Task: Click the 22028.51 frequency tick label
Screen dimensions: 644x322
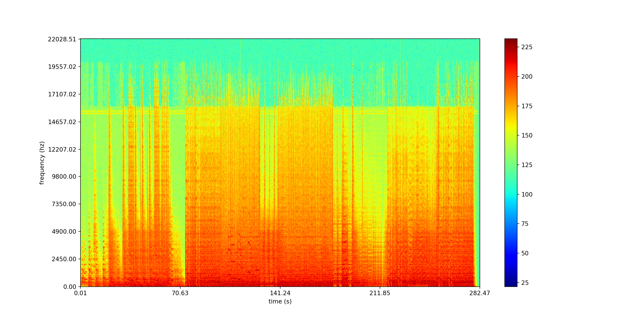Action: point(62,39)
